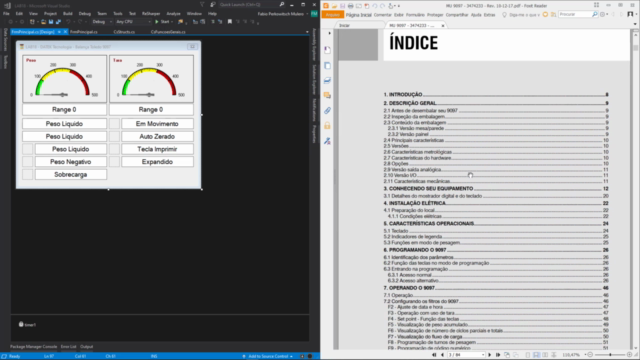
Task: Select the Peso gauge control on the form
Action: [x=64, y=79]
